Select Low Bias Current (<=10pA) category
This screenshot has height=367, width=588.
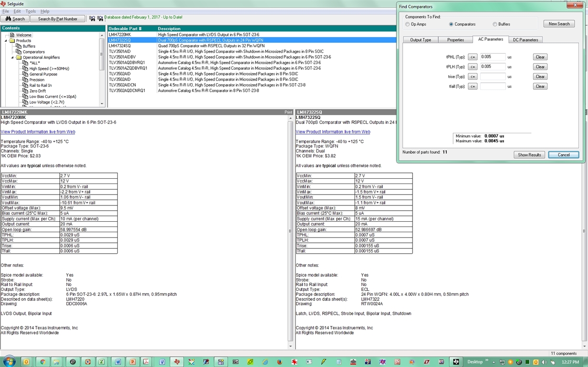point(53,97)
